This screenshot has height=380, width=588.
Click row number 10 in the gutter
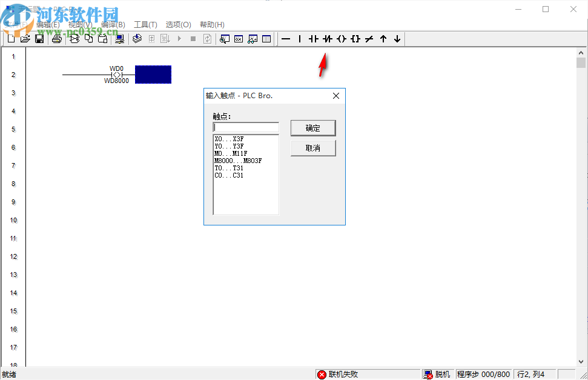(x=13, y=221)
